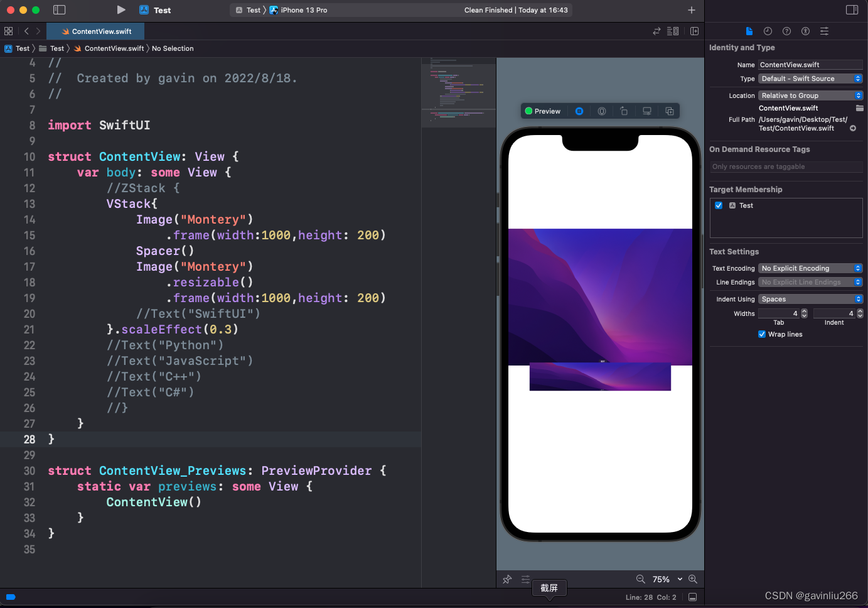This screenshot has width=868, height=608.
Task: Choose iPhone 13 Pro run destination
Action: pyautogui.click(x=299, y=10)
